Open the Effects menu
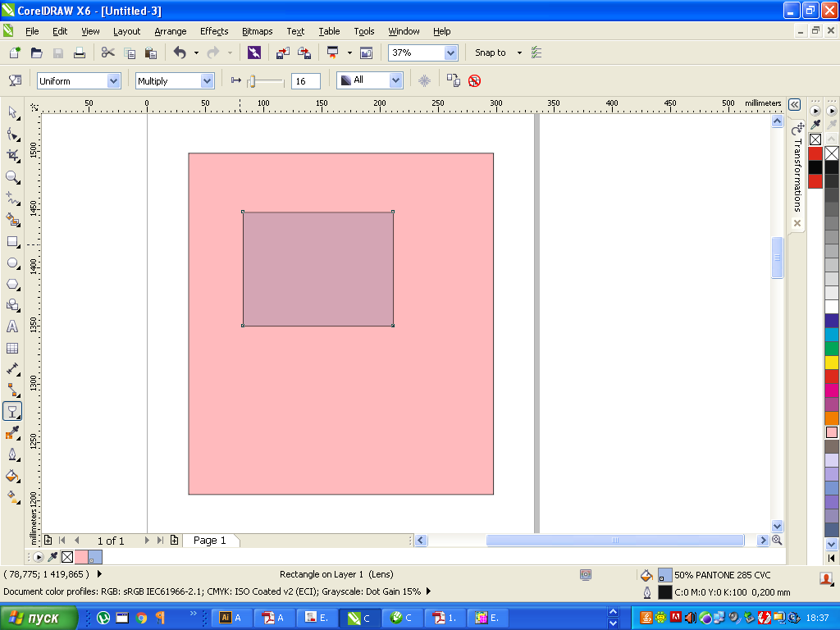This screenshot has width=840, height=630. pos(214,31)
